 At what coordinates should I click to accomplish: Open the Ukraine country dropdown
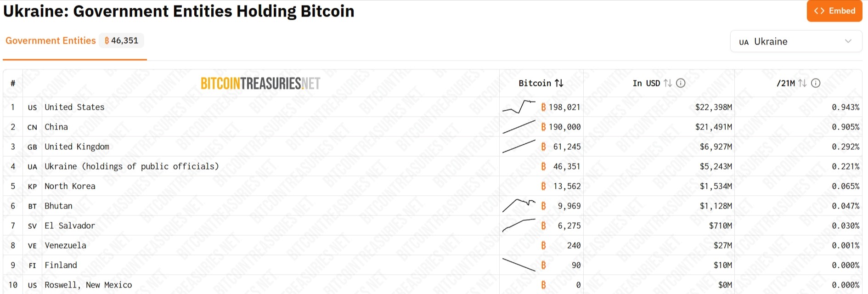click(795, 42)
